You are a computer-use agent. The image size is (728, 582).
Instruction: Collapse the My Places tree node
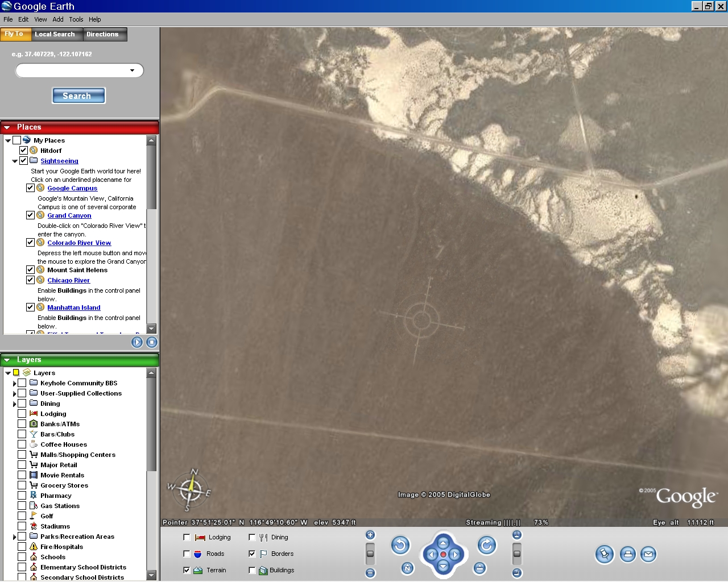tap(8, 140)
